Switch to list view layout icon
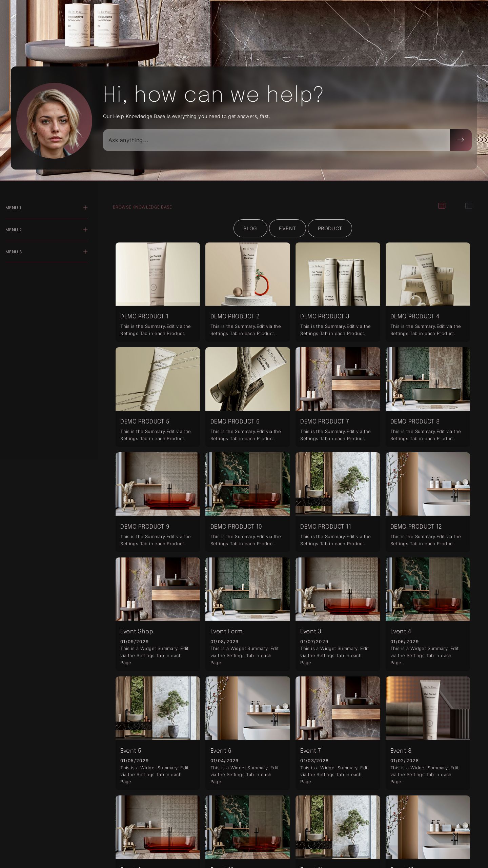Image resolution: width=488 pixels, height=868 pixels. click(469, 206)
